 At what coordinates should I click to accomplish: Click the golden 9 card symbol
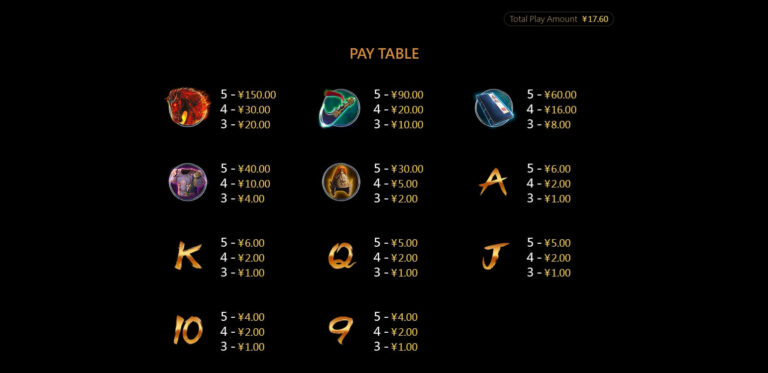click(341, 330)
